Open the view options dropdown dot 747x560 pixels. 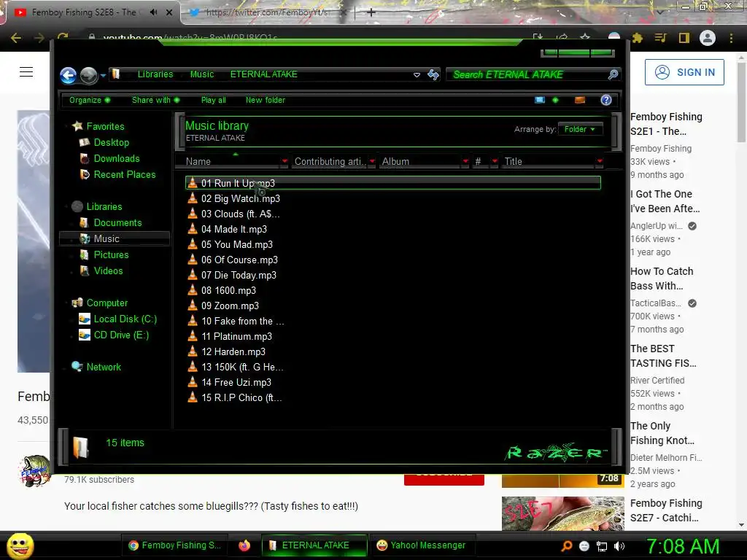(x=555, y=100)
